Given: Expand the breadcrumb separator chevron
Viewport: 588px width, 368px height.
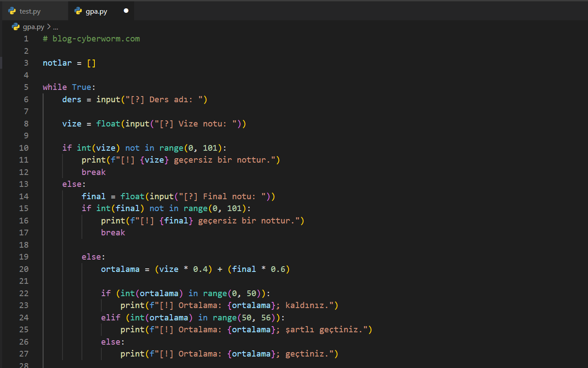Looking at the screenshot, I should [49, 27].
